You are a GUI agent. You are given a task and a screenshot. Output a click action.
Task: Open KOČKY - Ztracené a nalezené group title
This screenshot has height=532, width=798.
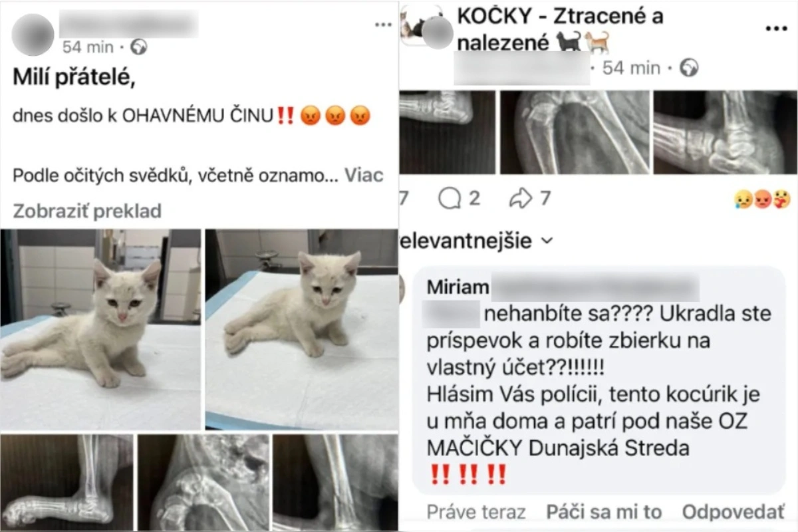click(560, 29)
